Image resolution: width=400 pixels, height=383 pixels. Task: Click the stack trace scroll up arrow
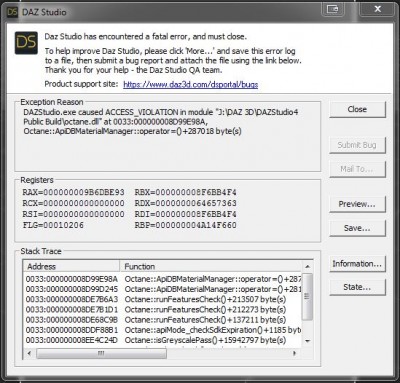pos(307,266)
